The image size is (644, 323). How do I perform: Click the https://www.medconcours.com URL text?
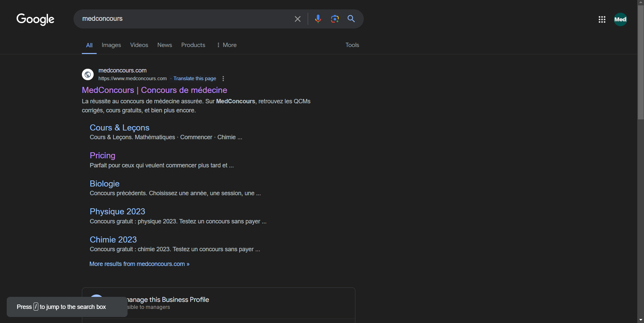[x=133, y=78]
